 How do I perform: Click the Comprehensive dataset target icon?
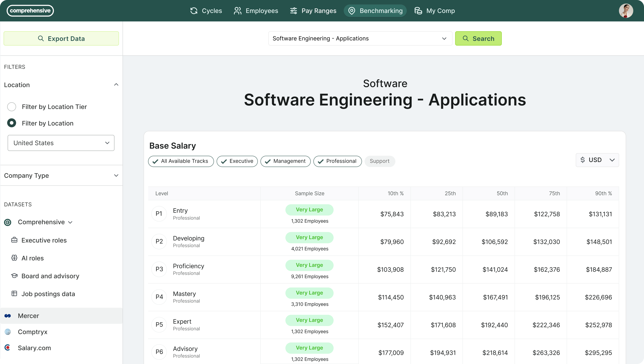8,222
